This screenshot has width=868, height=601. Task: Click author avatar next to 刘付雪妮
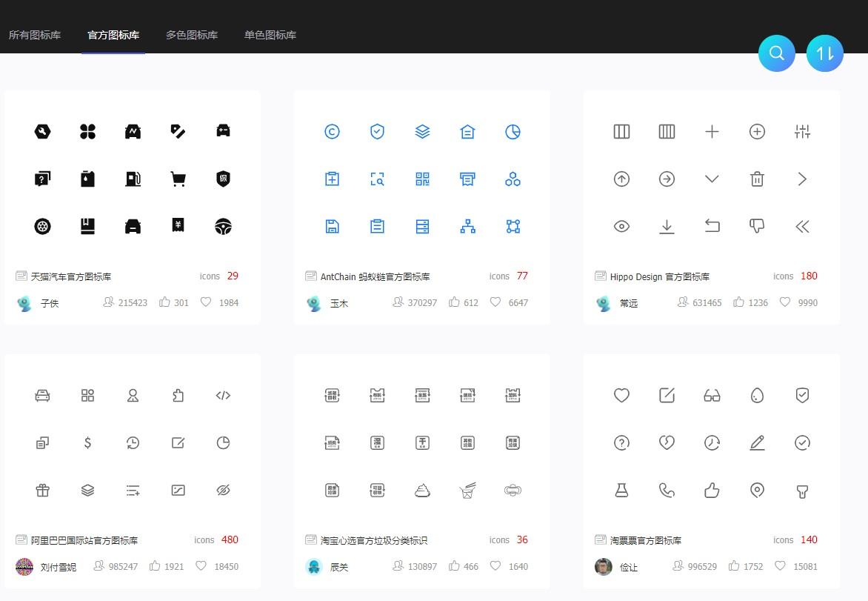tap(24, 567)
